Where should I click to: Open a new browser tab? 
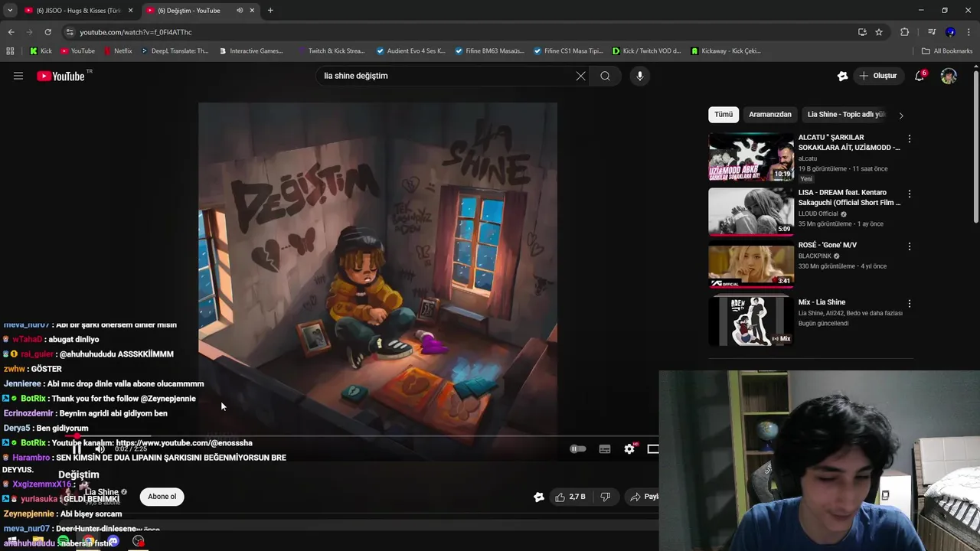(270, 11)
